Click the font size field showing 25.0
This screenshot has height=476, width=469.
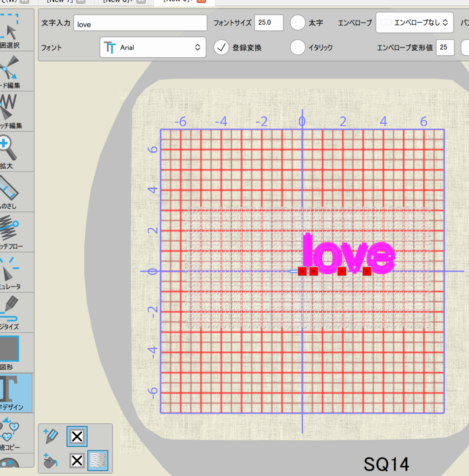coord(268,23)
